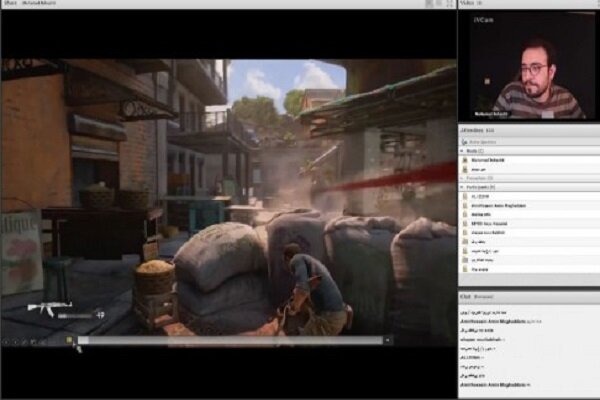This screenshot has width=600, height=400.
Task: Click the fullscreen icon atop Share pod
Action: (450, 3)
